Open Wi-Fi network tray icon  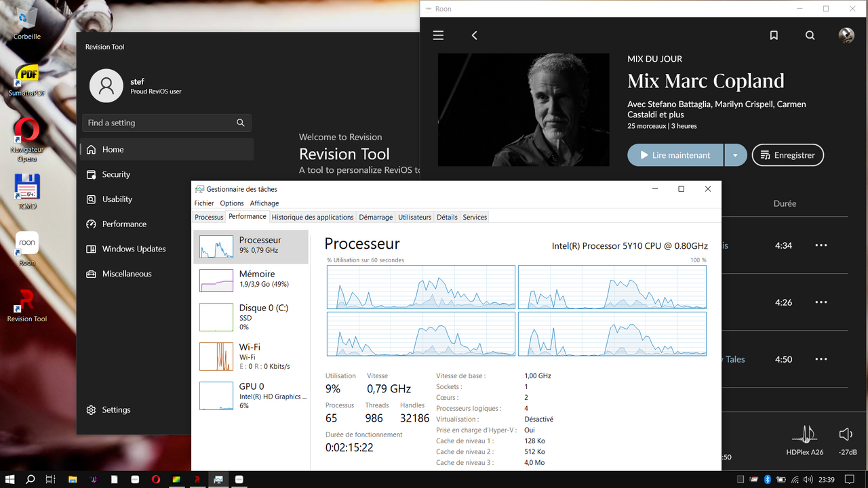[x=795, y=480]
